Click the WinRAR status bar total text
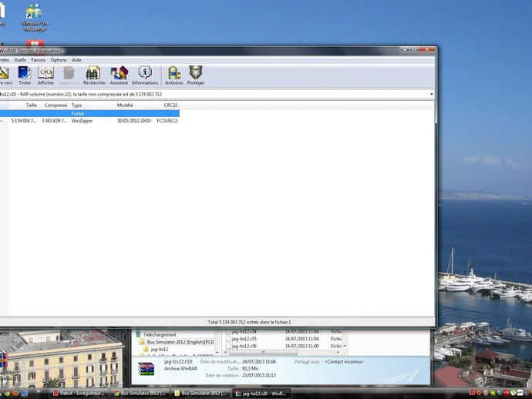The height and width of the screenshot is (399, 532). coord(249,322)
